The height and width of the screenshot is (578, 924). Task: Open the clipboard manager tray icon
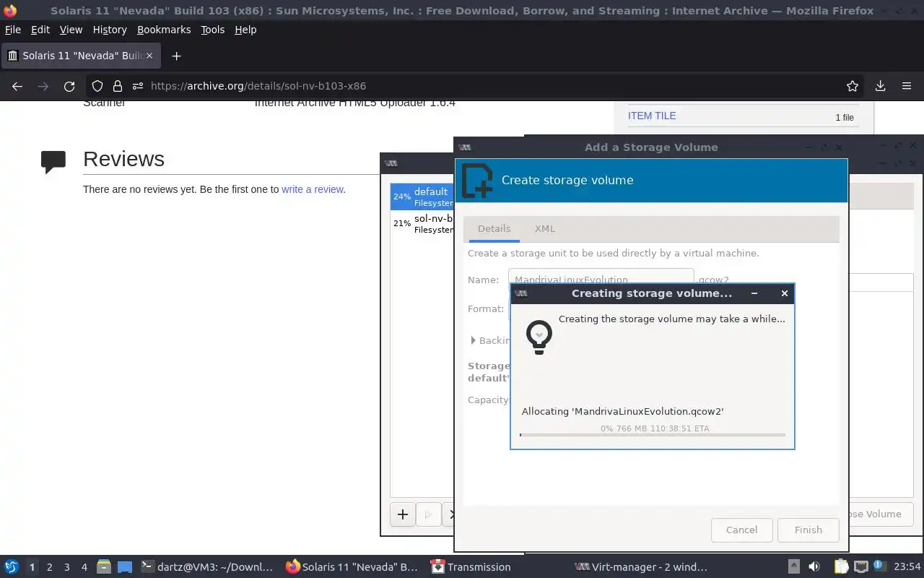[x=841, y=567]
